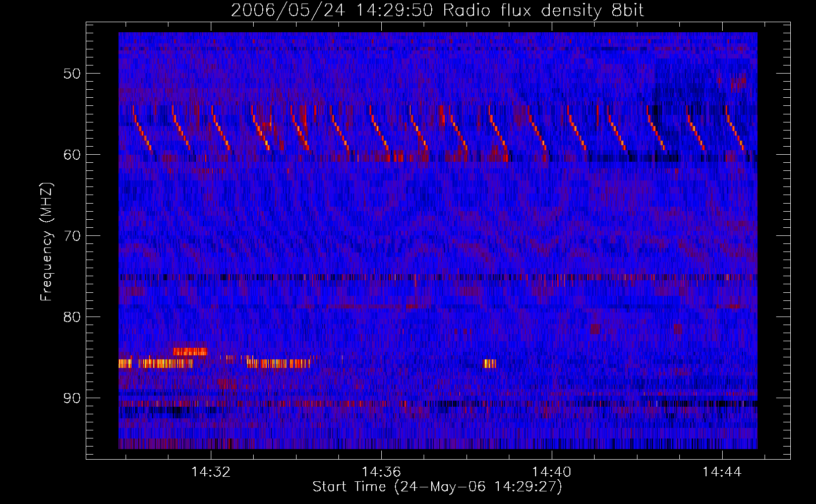Click the 14:40 time tick label

(552, 472)
